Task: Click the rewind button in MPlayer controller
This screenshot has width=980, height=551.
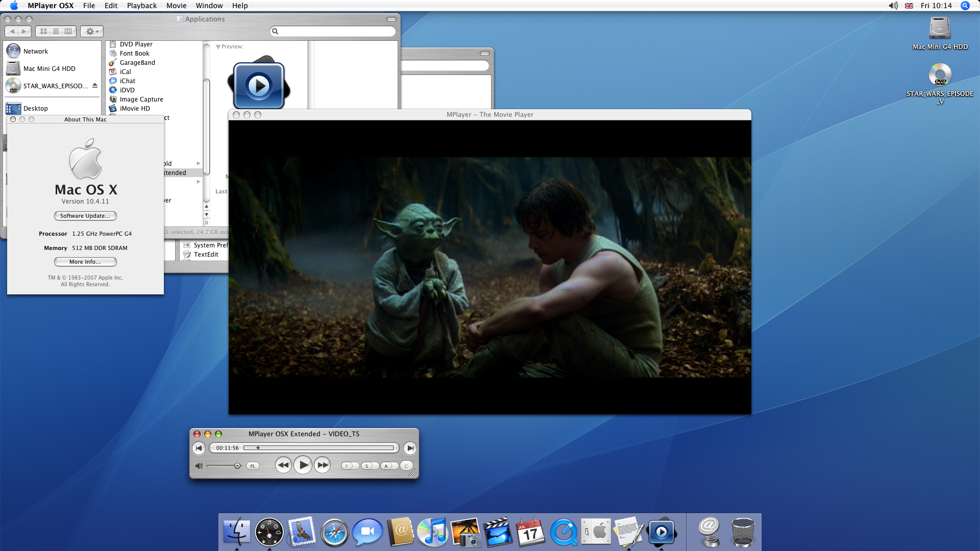Action: click(283, 465)
